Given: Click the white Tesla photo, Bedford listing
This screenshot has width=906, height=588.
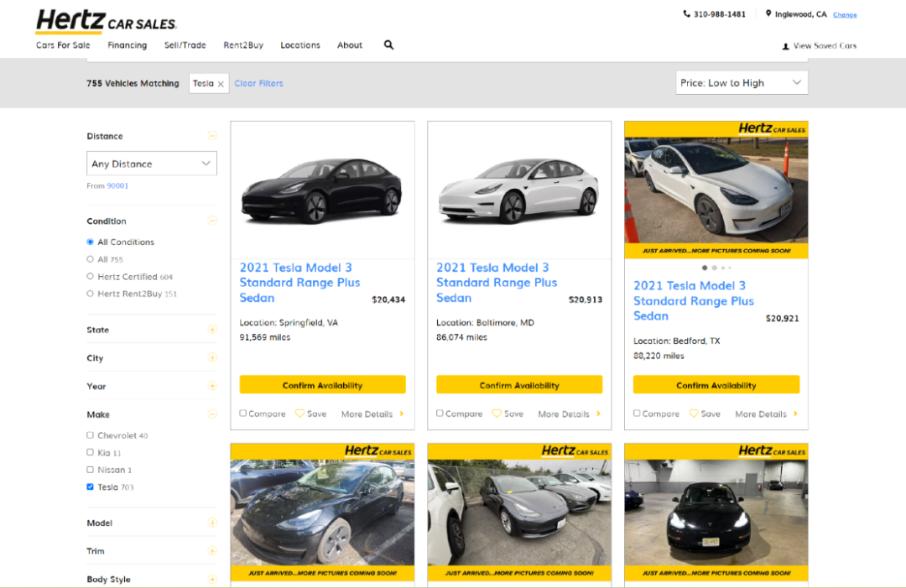Looking at the screenshot, I should coord(716,190).
